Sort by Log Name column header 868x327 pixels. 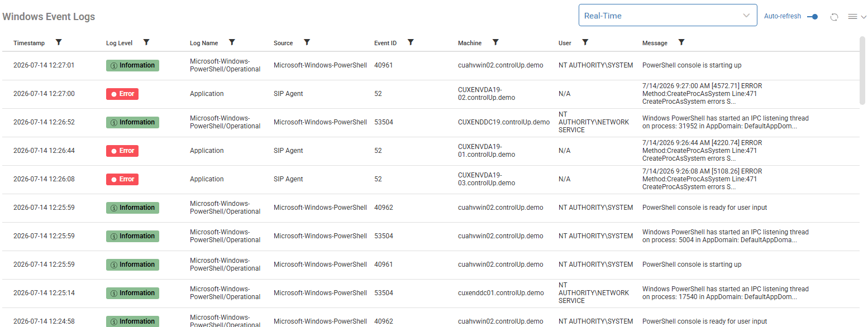click(x=204, y=43)
